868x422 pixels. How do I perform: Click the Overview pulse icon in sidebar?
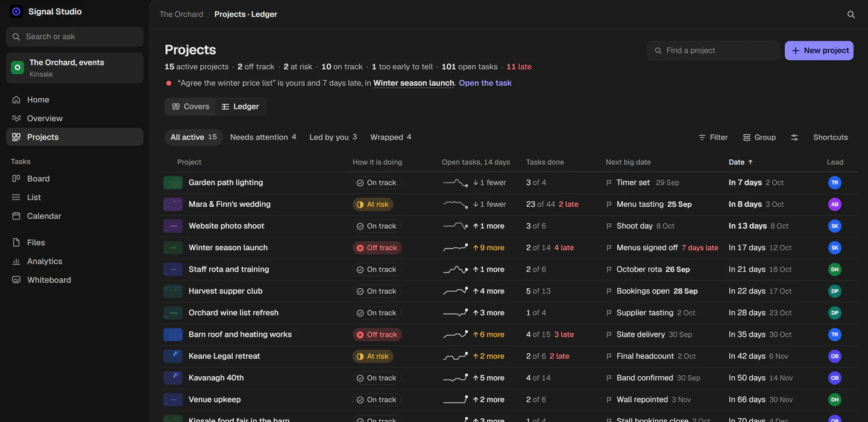16,119
